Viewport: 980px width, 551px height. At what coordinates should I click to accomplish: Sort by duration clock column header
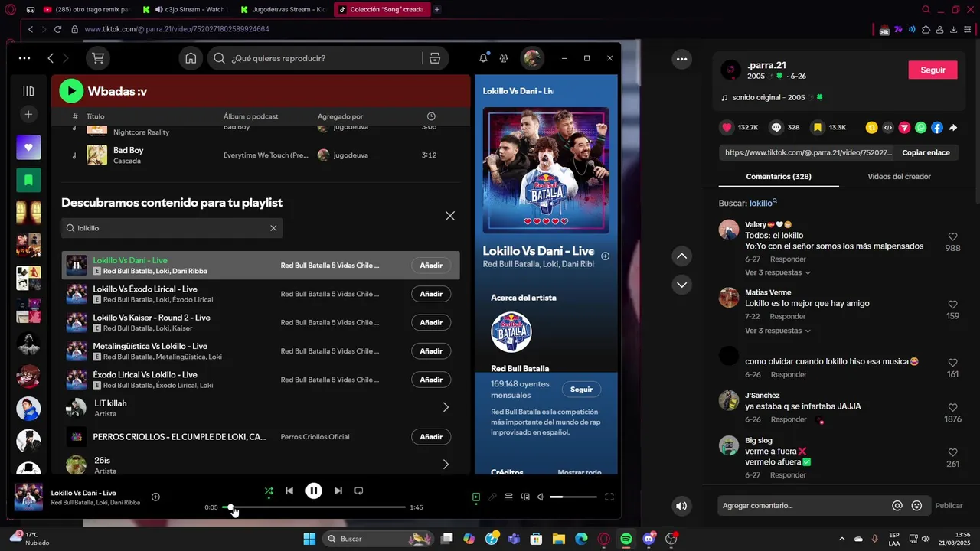(431, 116)
